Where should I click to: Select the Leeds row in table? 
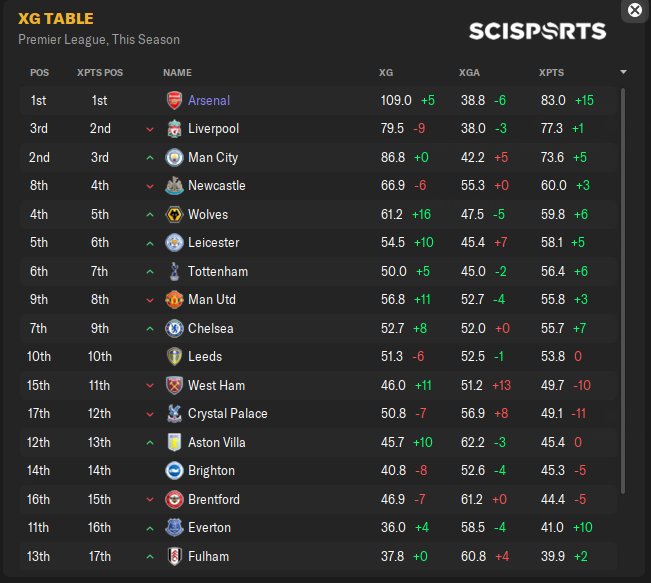coord(318,356)
